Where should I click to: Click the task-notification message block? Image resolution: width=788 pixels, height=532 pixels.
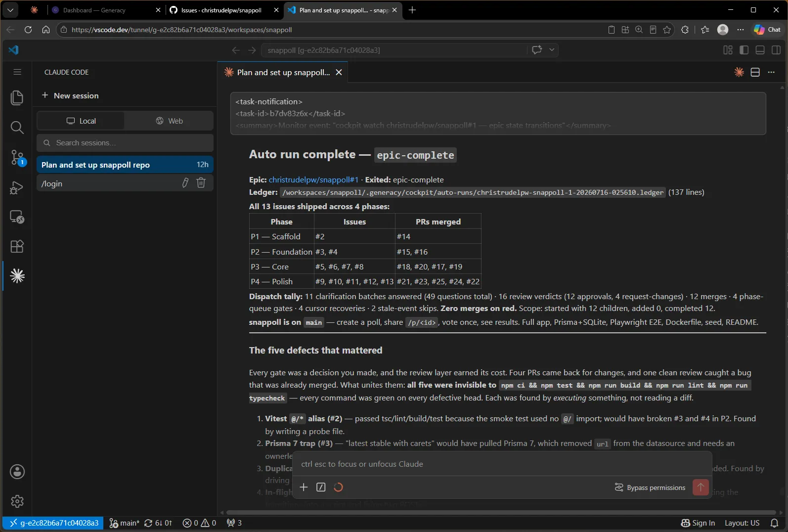pyautogui.click(x=498, y=113)
